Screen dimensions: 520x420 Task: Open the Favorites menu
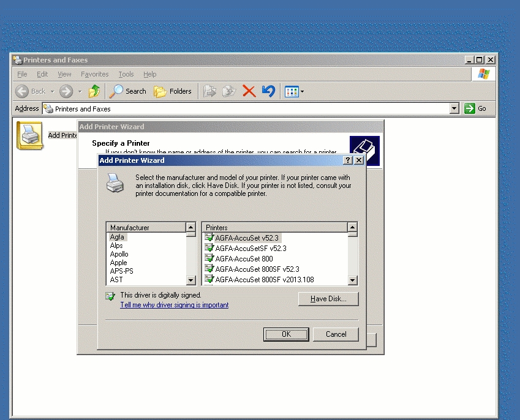click(95, 74)
